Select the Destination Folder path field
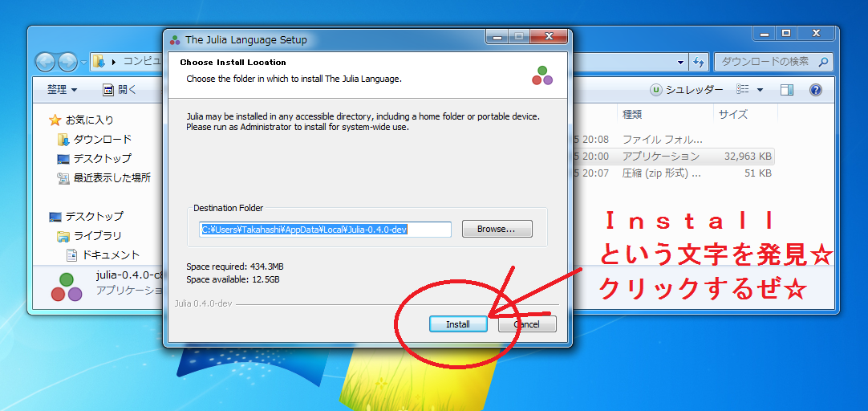 pyautogui.click(x=326, y=229)
